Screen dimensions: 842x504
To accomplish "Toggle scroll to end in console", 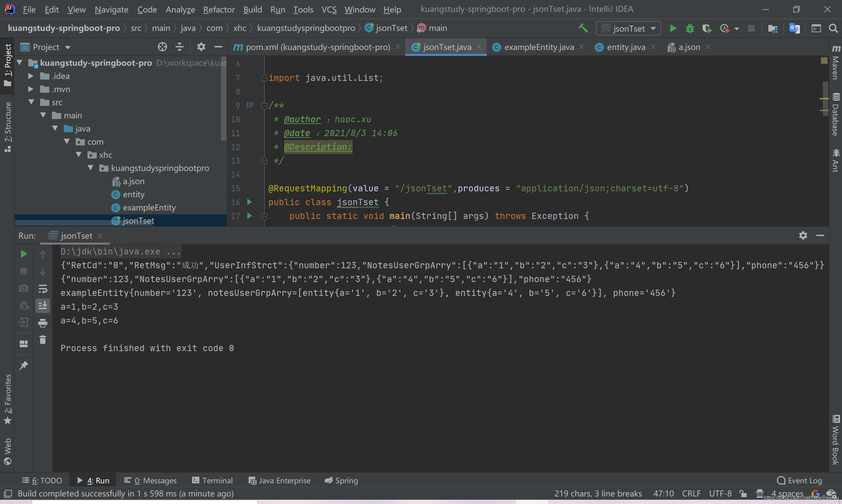I will [43, 306].
